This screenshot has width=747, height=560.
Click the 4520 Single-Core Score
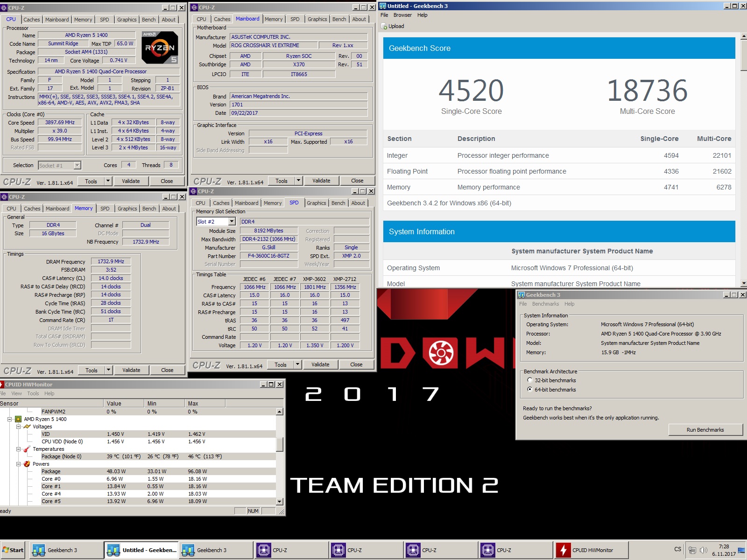(471, 91)
